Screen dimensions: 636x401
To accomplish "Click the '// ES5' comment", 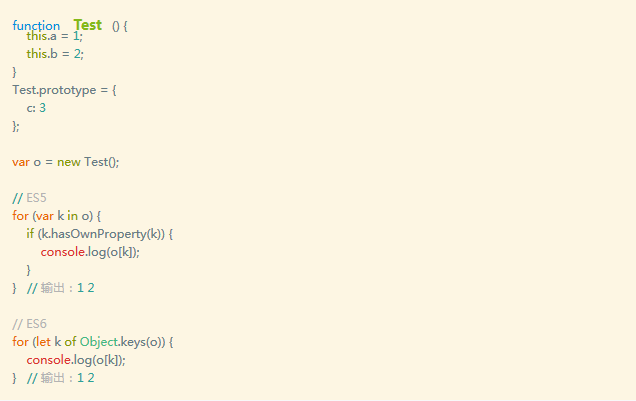I will 30,198.
